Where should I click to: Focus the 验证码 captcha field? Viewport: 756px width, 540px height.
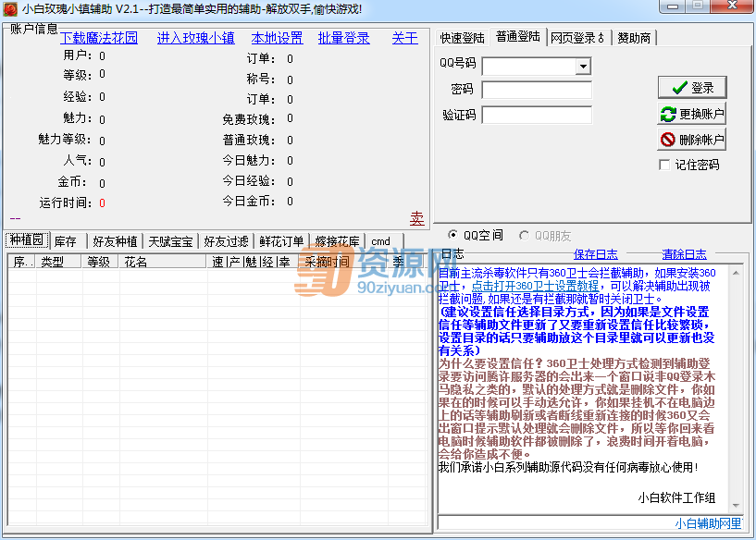pyautogui.click(x=537, y=116)
